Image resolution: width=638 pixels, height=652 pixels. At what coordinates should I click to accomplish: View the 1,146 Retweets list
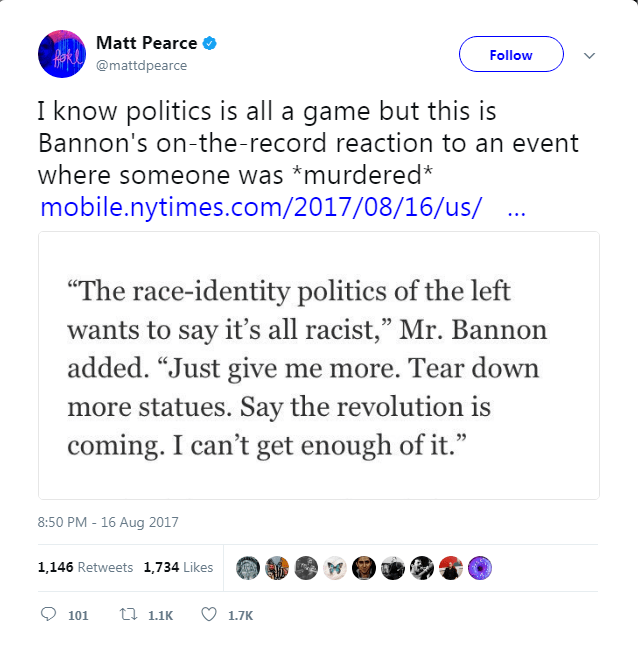85,567
